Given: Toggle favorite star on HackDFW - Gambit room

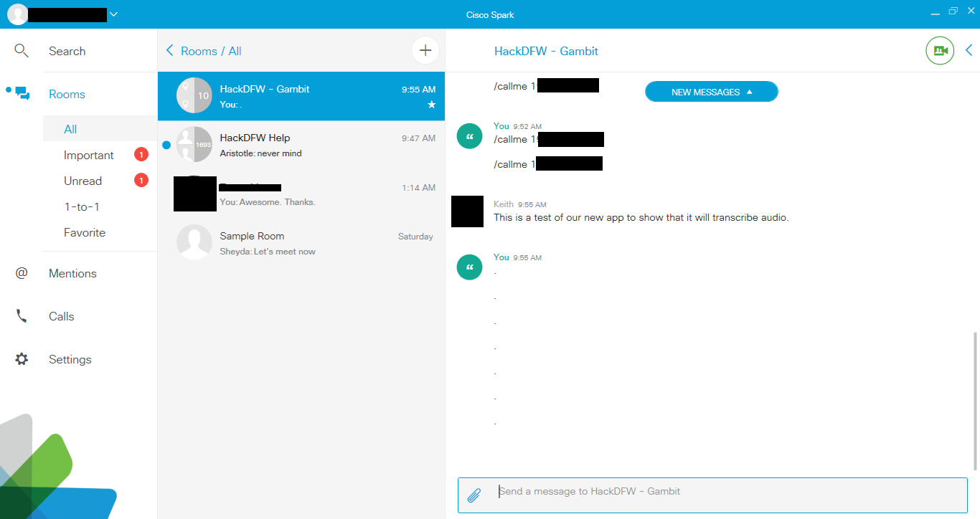Looking at the screenshot, I should [x=431, y=105].
